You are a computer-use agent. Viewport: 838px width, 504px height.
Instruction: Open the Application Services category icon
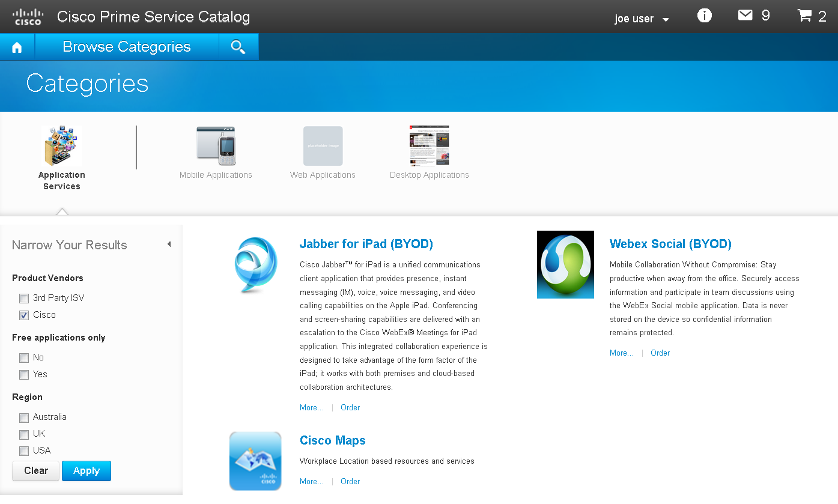tap(61, 145)
